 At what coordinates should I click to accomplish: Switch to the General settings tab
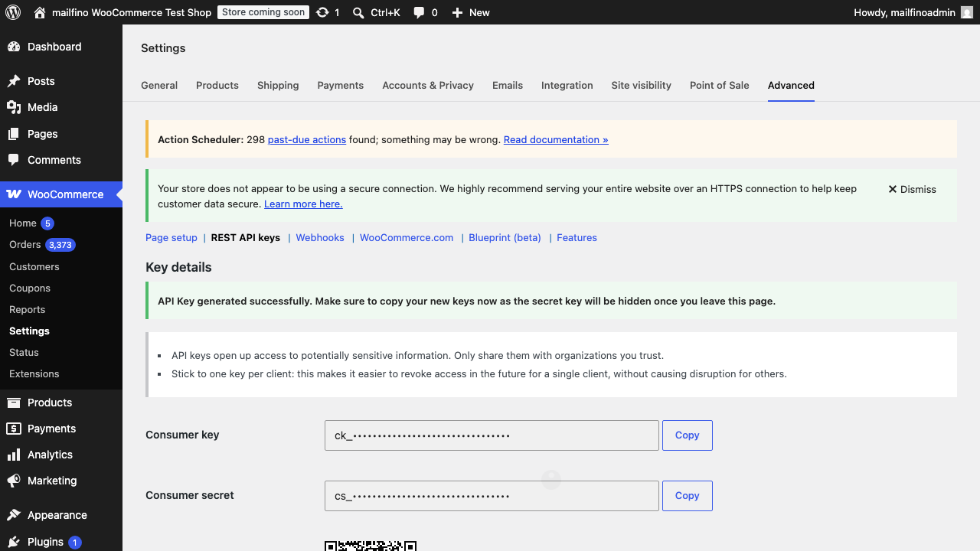click(x=159, y=85)
